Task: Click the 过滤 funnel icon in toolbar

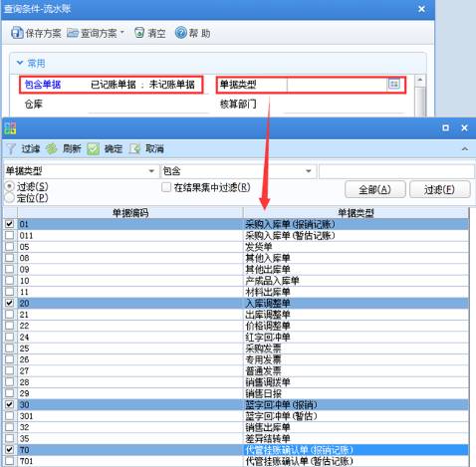Action: (x=11, y=149)
